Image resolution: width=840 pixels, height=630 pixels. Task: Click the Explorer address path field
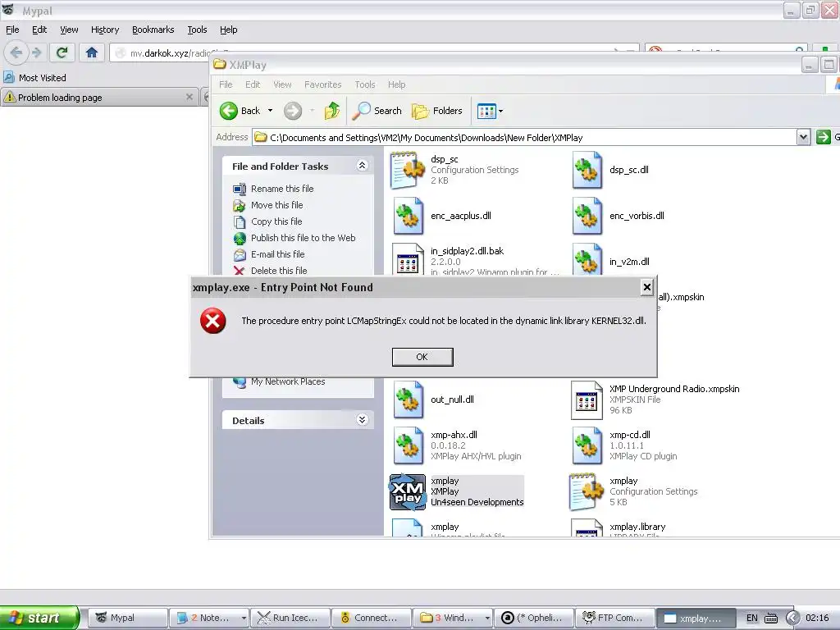pyautogui.click(x=525, y=138)
